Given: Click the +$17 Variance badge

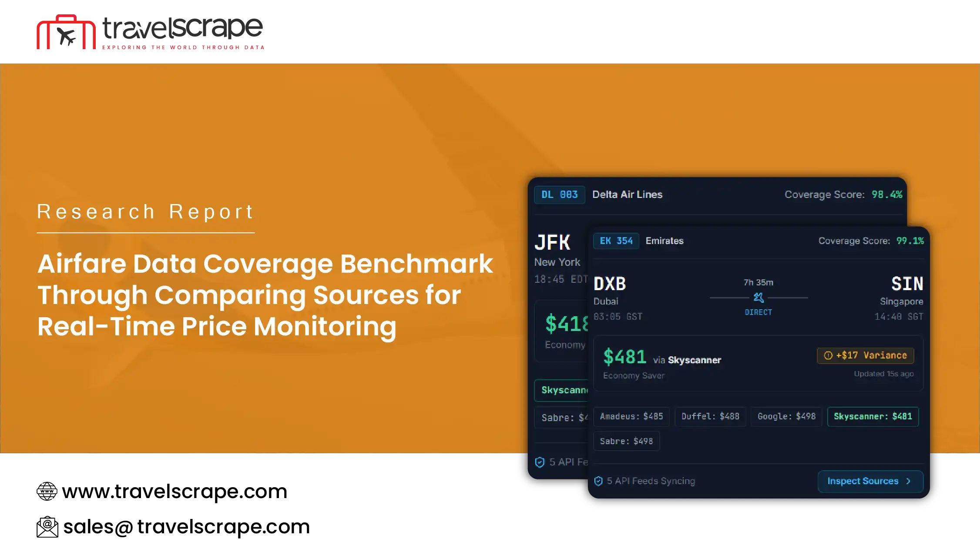Looking at the screenshot, I should pos(866,355).
